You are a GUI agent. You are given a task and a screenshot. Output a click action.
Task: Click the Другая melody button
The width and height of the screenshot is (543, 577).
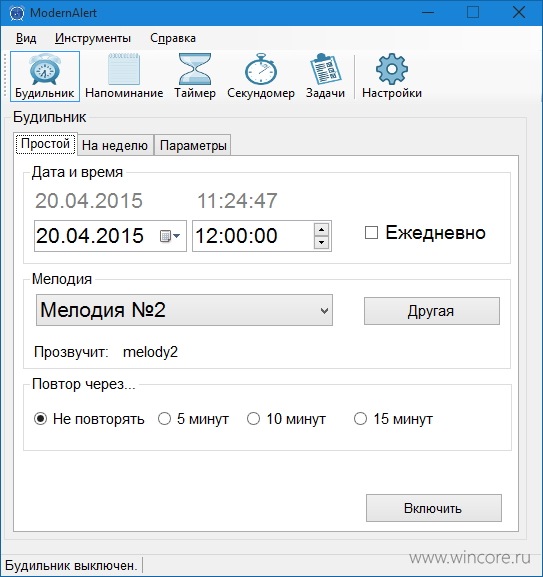(x=432, y=311)
